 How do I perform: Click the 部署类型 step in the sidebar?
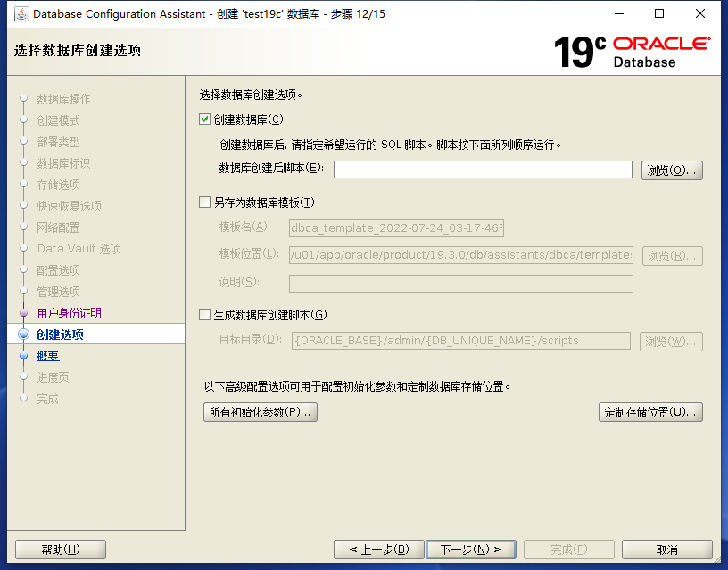[x=59, y=142]
